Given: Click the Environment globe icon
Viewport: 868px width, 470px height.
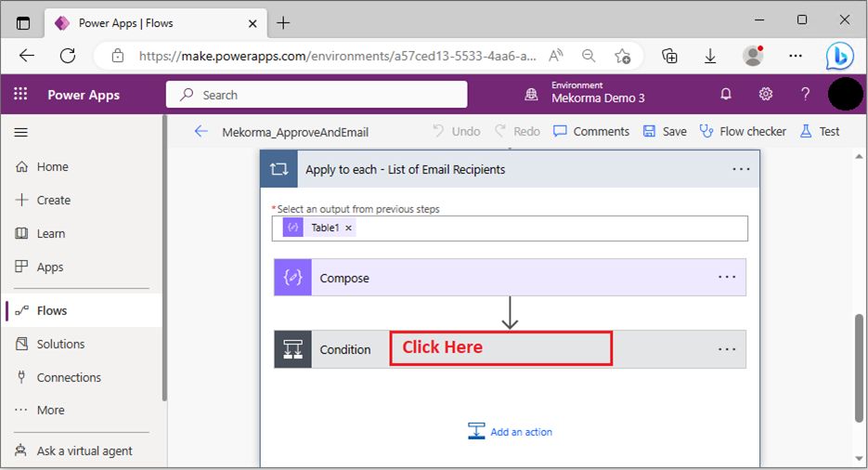Looking at the screenshot, I should click(531, 95).
